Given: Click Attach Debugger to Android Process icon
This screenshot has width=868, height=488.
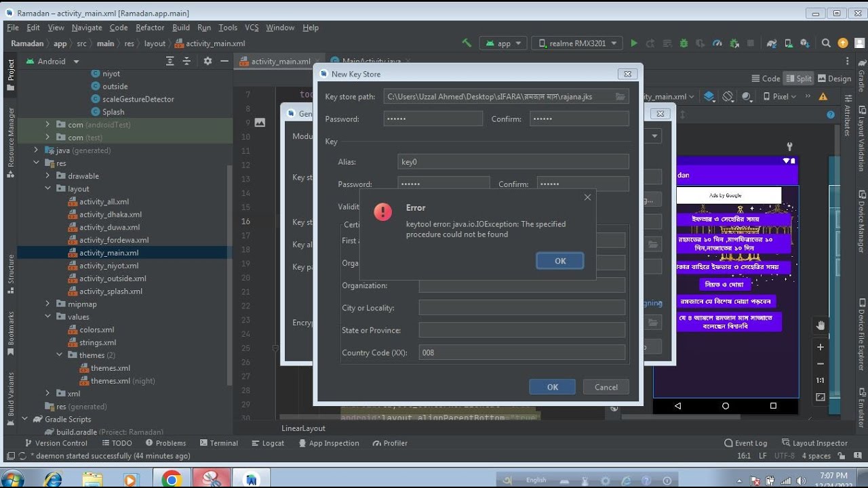Looking at the screenshot, I should pyautogui.click(x=734, y=43).
